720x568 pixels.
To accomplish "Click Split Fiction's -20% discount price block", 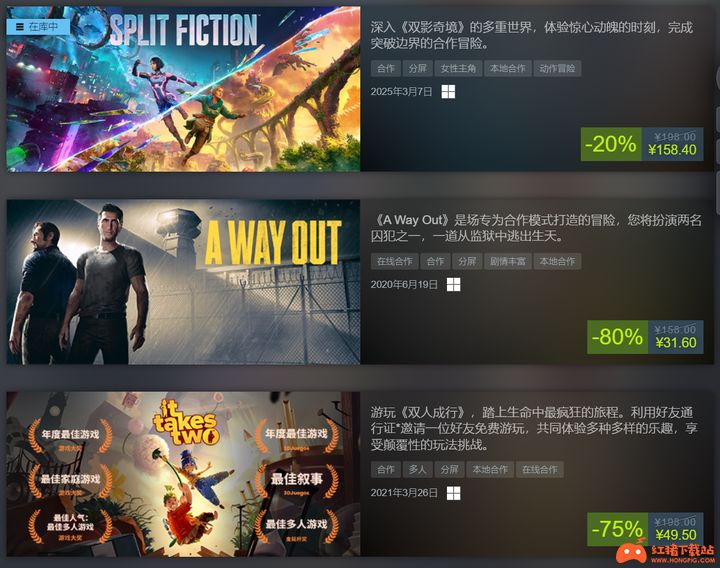I will [x=642, y=144].
